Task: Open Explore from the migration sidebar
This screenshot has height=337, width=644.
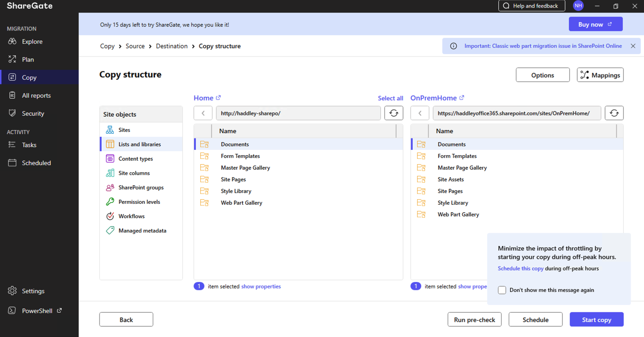Action: pos(32,41)
